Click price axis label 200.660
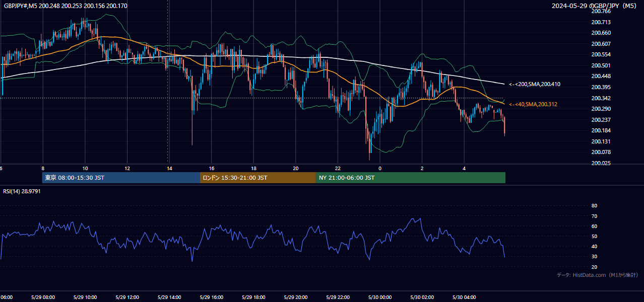This screenshot has width=644, height=302. pos(601,33)
